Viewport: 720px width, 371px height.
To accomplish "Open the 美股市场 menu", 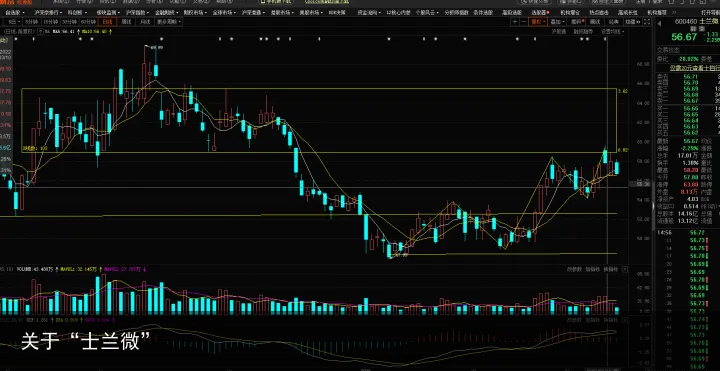I will click(x=311, y=12).
